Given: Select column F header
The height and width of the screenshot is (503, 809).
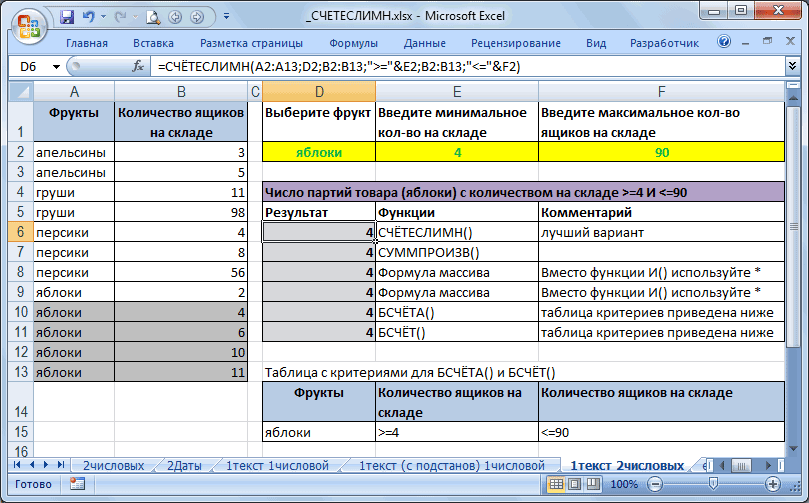Looking at the screenshot, I should (661, 92).
